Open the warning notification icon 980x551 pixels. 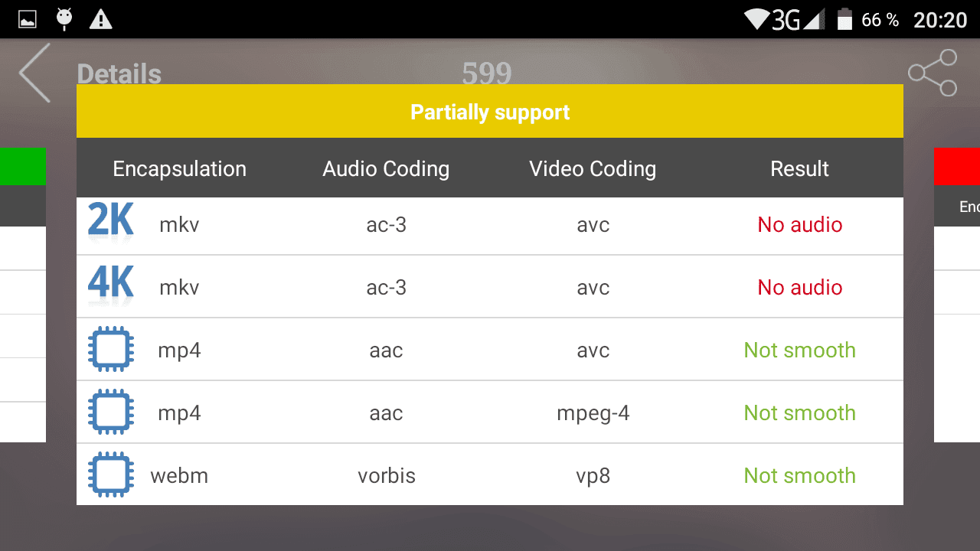click(100, 19)
